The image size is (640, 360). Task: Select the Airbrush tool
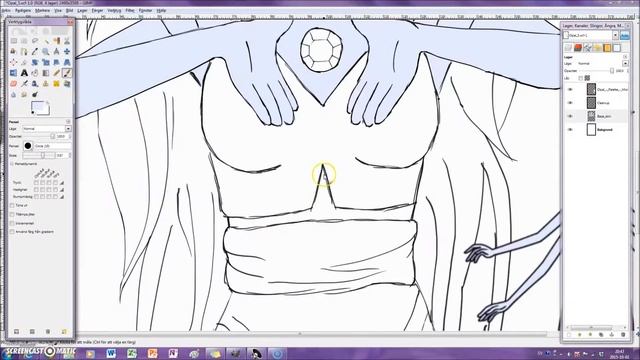(x=24, y=84)
